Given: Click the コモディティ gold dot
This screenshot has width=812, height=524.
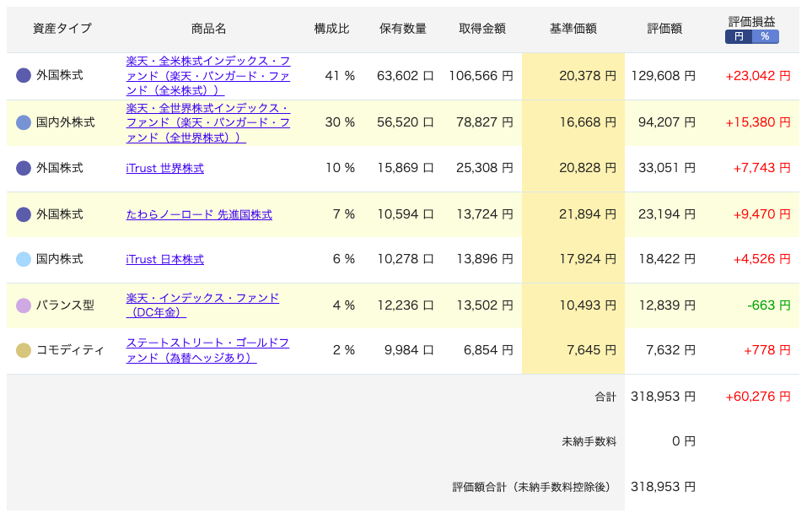Looking at the screenshot, I should coord(24,350).
